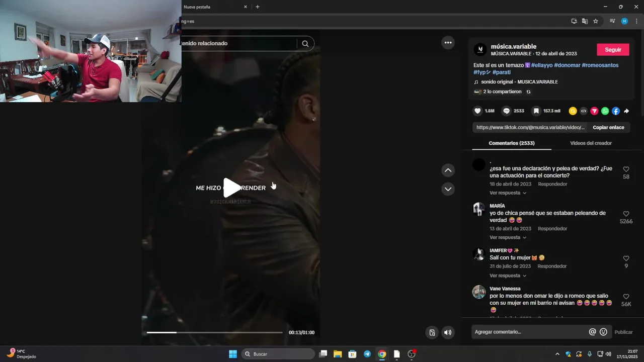Click the translate page icon
This screenshot has width=644, height=362.
585,21
